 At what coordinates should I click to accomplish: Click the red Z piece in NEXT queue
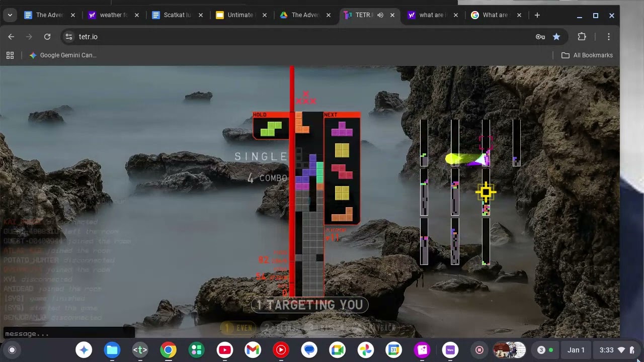342,171
